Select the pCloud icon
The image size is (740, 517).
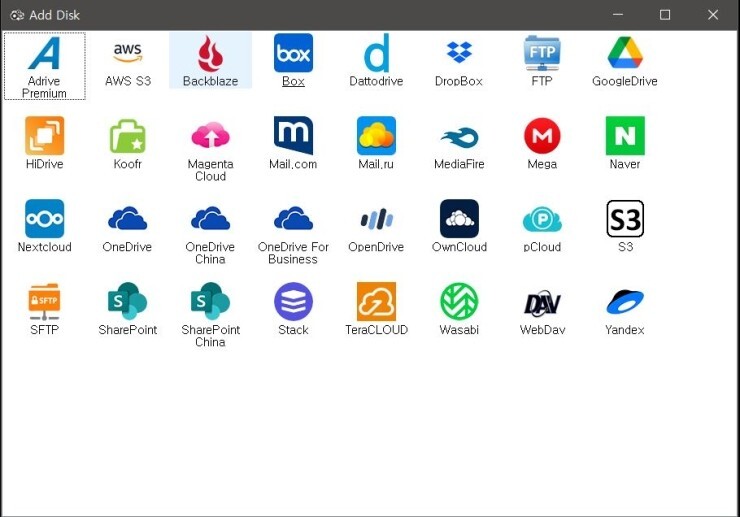click(542, 219)
